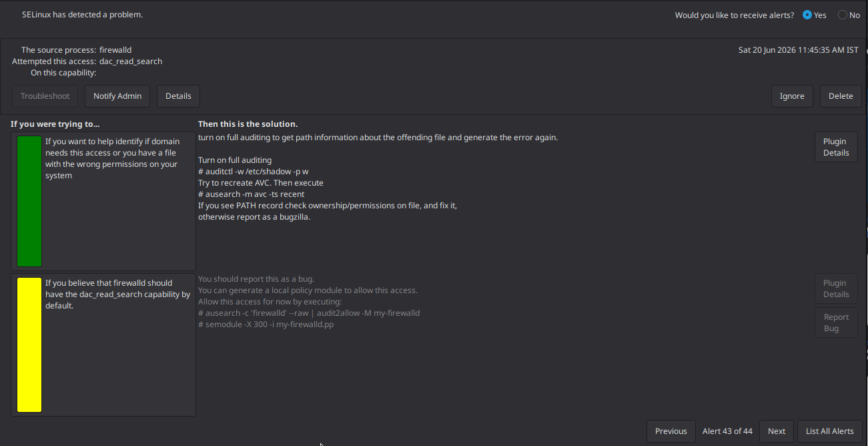The height and width of the screenshot is (446, 868).
Task: Ignore this SELinux alert
Action: (792, 96)
